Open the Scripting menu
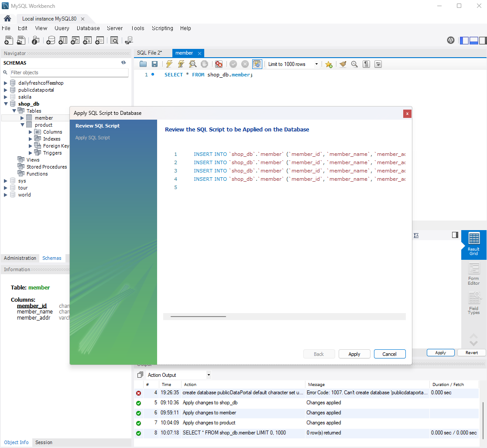 [162, 28]
